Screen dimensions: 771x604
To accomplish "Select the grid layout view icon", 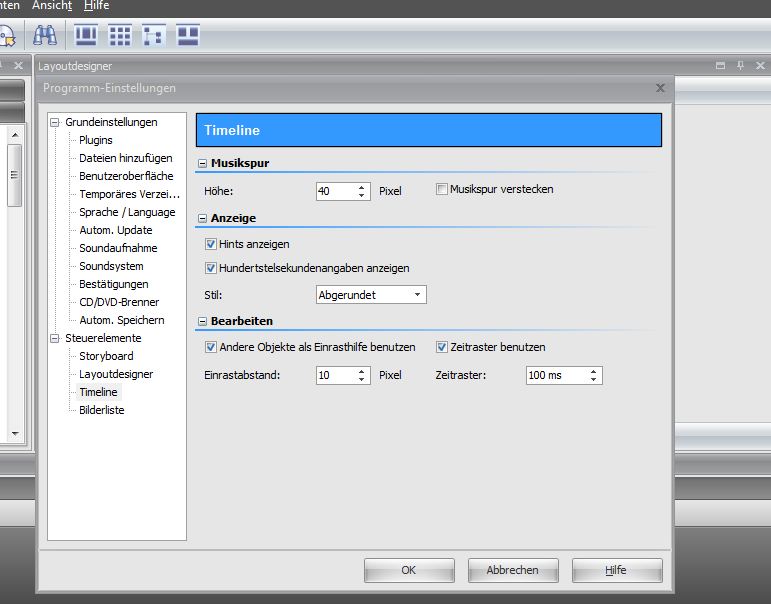I will (120, 36).
